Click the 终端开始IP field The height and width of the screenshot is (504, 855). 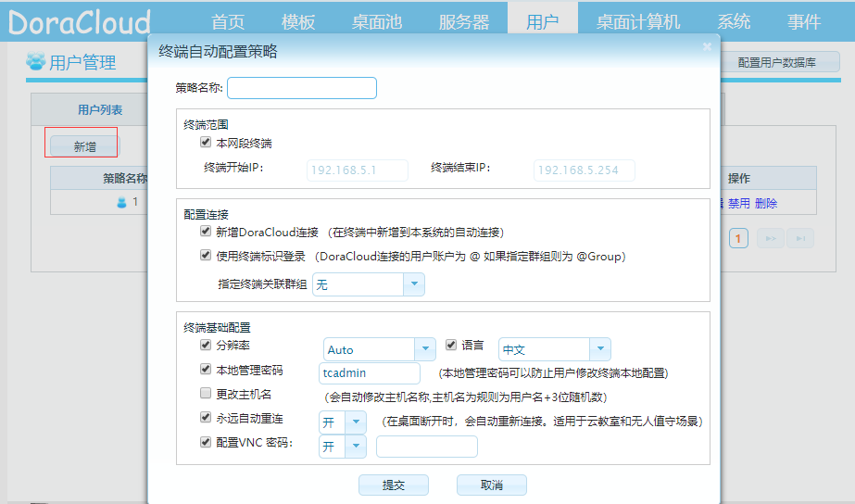tap(358, 170)
